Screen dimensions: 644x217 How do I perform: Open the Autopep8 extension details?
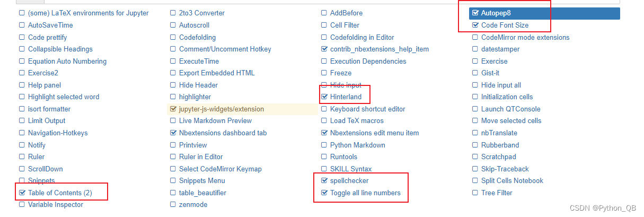point(496,13)
